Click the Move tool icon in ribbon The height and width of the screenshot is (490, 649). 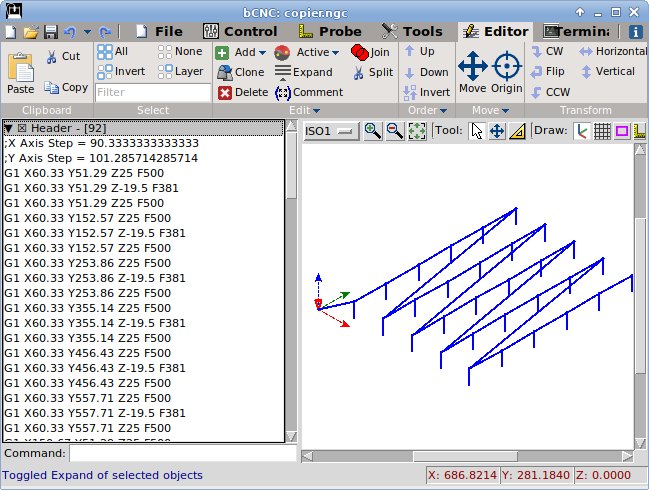pyautogui.click(x=472, y=70)
